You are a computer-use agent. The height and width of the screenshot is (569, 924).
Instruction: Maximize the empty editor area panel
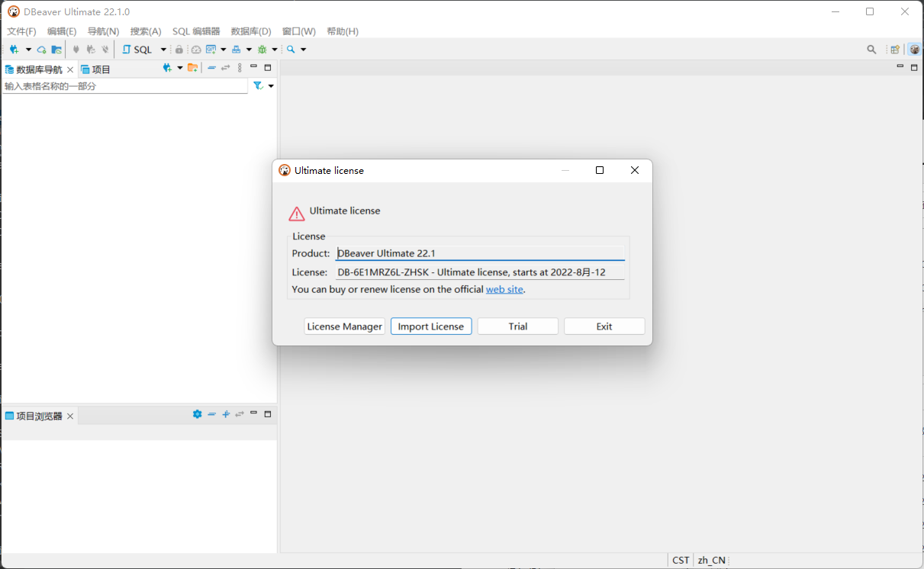coord(914,68)
